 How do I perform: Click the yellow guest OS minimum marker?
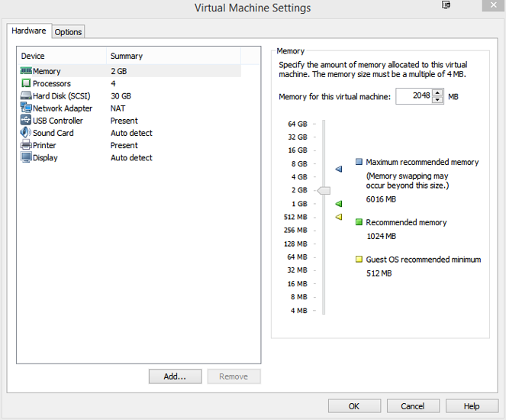coord(339,217)
